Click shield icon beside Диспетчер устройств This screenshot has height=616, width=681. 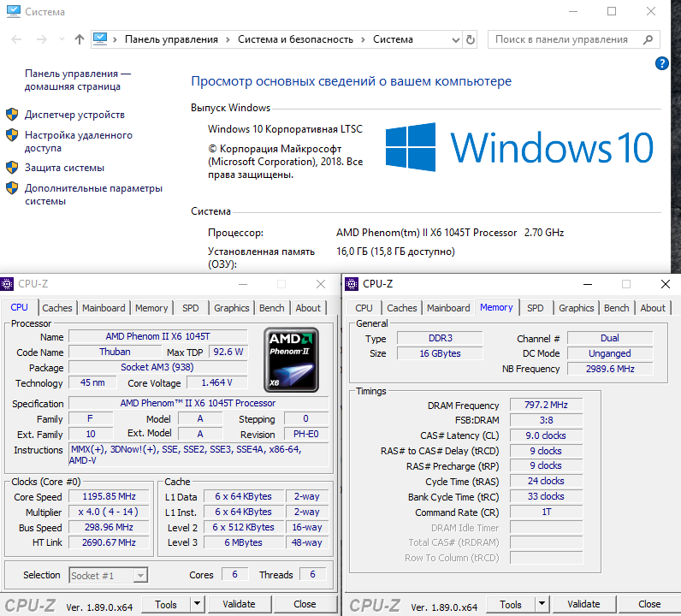(x=12, y=115)
